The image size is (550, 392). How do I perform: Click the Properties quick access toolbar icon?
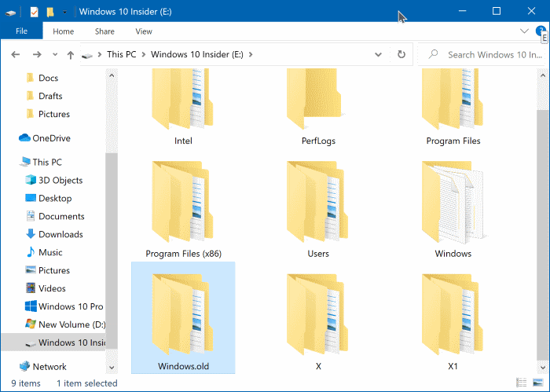click(x=34, y=13)
